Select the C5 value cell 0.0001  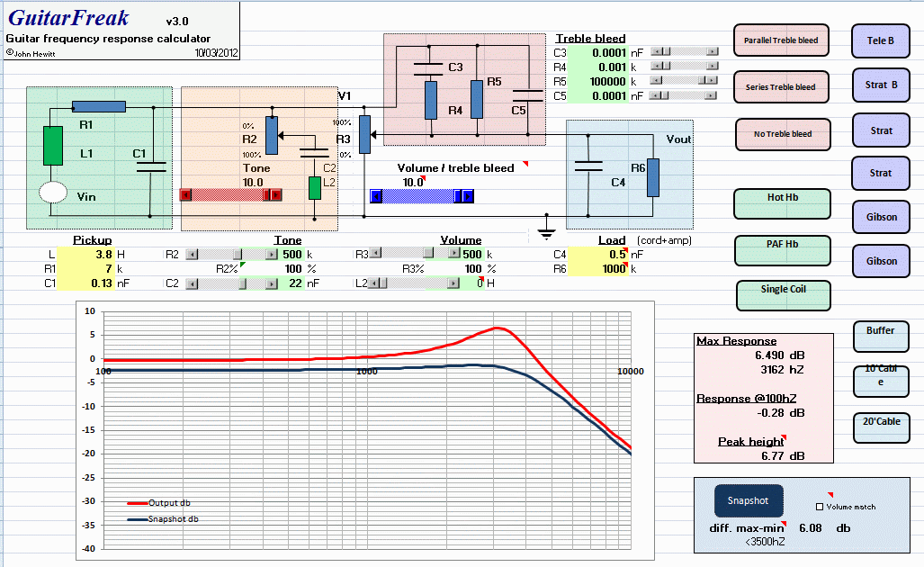click(x=598, y=96)
